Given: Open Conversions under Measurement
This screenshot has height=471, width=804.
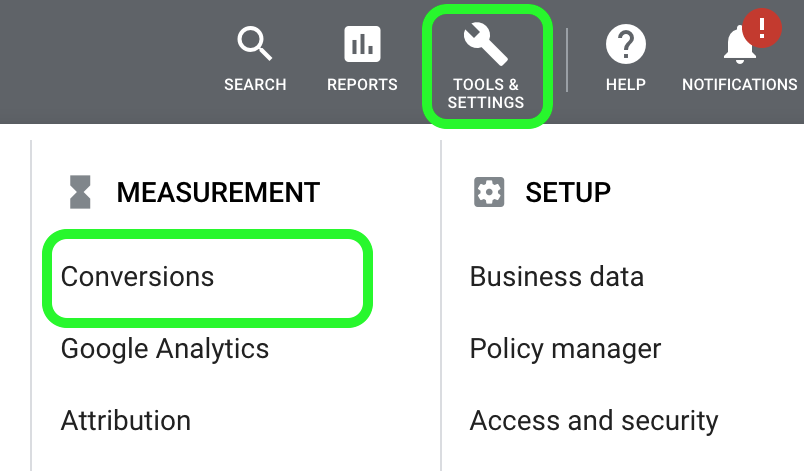Looking at the screenshot, I should pyautogui.click(x=137, y=277).
